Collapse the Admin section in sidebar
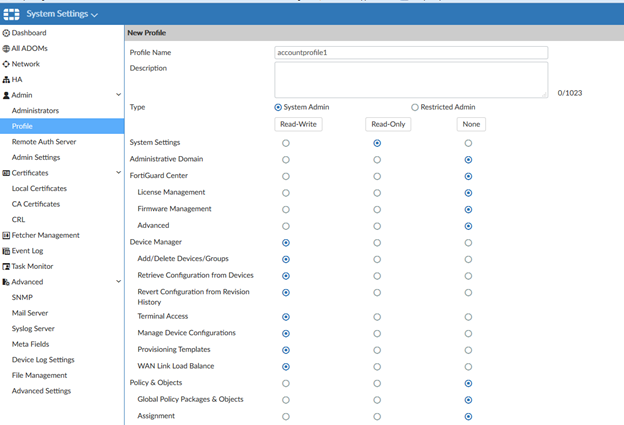Screen dimensions: 624x425 (118, 95)
